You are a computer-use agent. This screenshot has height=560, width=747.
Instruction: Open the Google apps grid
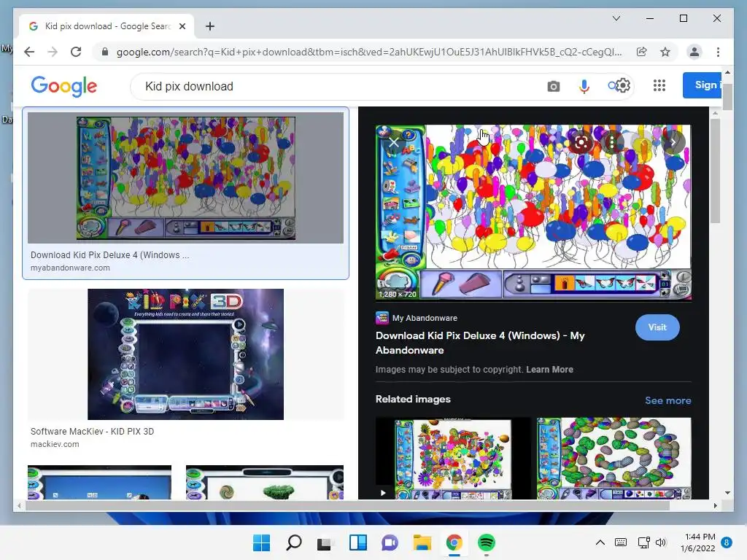pyautogui.click(x=659, y=86)
